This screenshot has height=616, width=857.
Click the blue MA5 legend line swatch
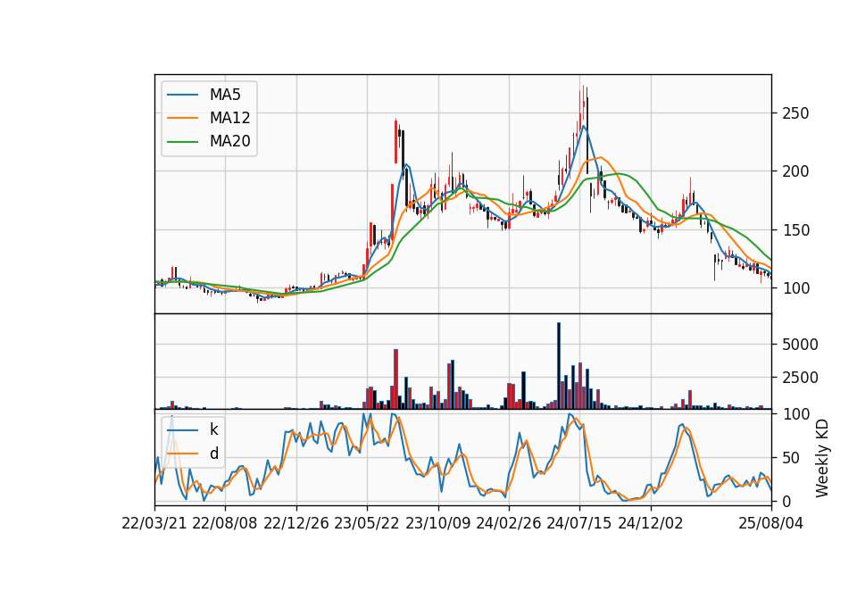pyautogui.click(x=182, y=95)
